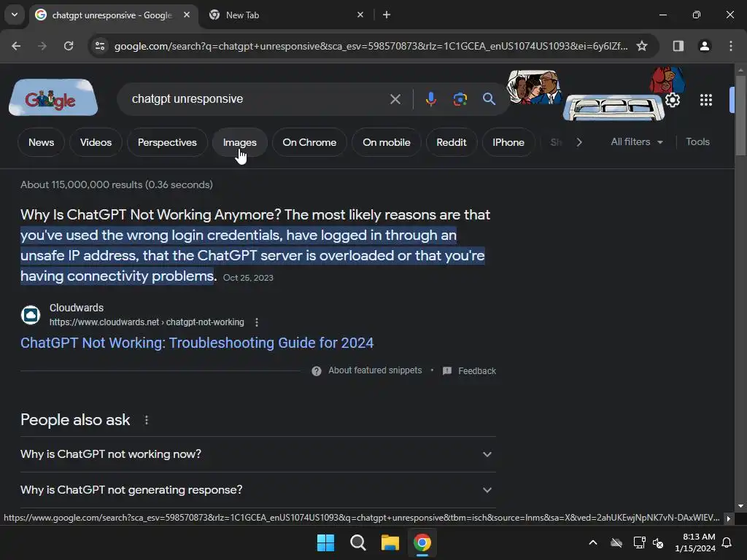
Task: Click the Google doodle logo
Action: pos(53,98)
